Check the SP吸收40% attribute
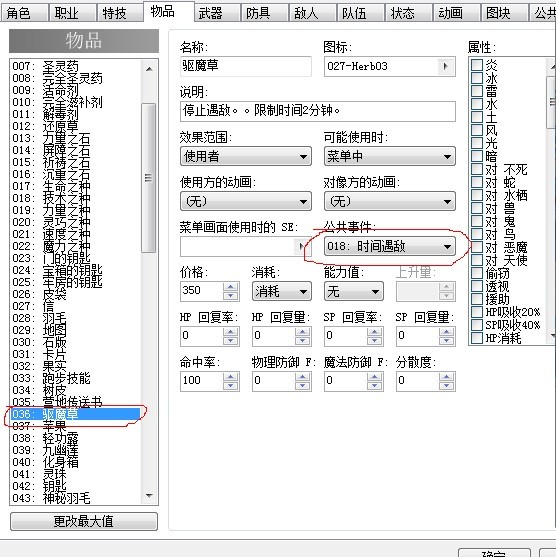Screen dimensions: 556x557 [x=477, y=325]
